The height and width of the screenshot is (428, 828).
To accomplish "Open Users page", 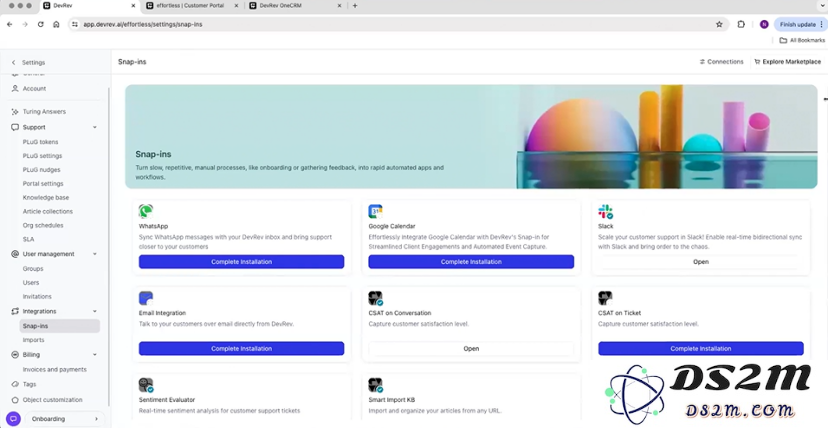I will (x=31, y=282).
